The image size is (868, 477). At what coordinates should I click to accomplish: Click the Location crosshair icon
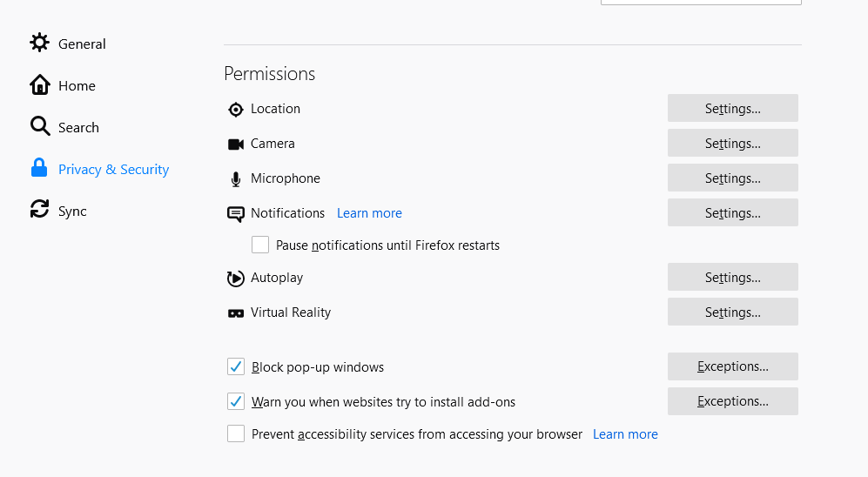click(x=236, y=110)
